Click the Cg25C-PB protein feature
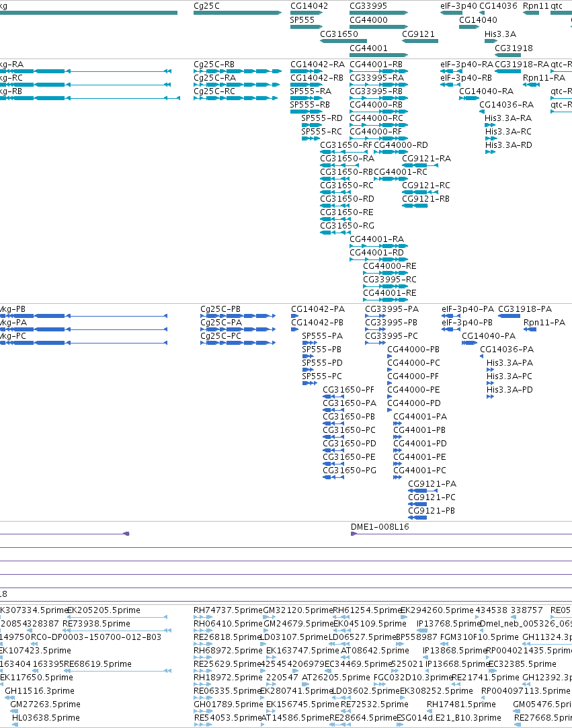 [x=238, y=316]
